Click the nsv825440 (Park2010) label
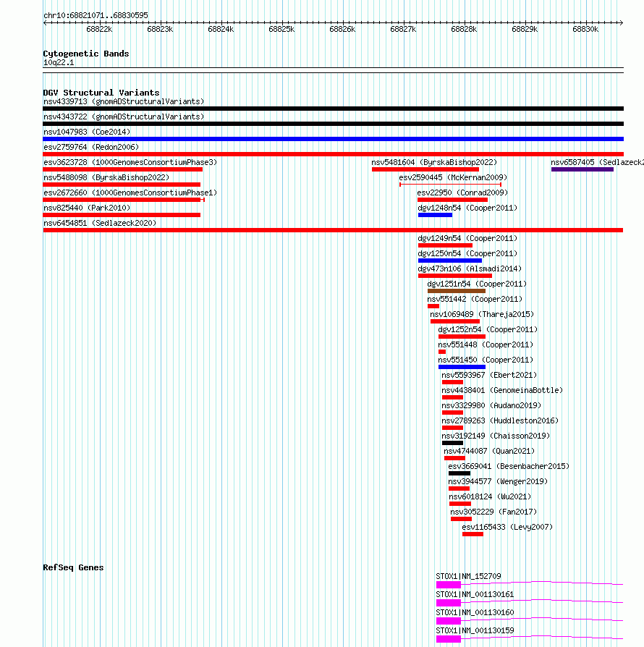Screen dimensions: 644x647 [87, 208]
